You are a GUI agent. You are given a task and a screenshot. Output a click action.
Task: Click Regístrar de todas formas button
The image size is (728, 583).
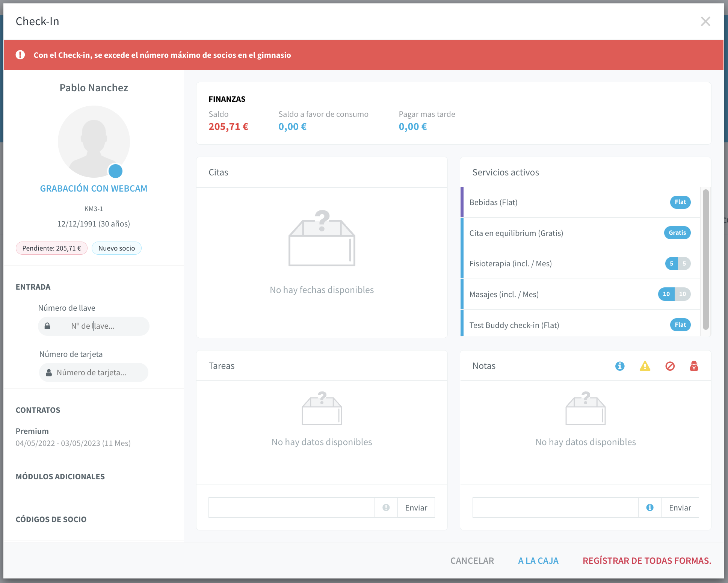click(647, 561)
